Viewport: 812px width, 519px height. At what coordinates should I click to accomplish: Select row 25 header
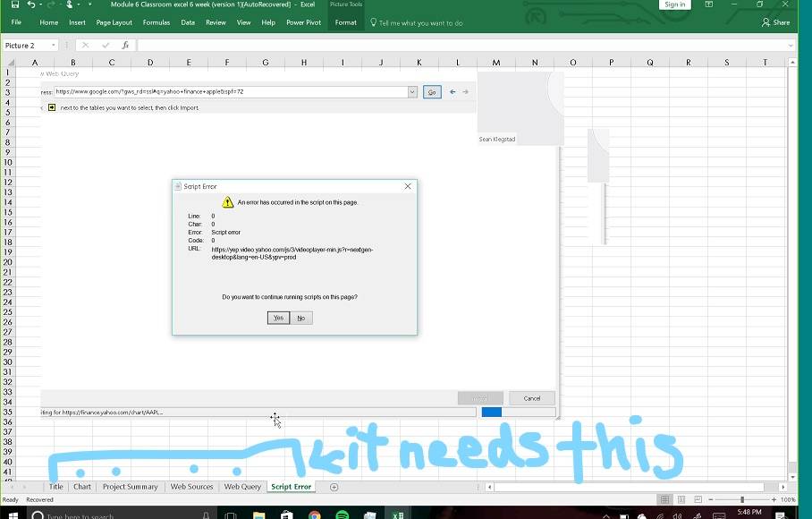(8, 311)
